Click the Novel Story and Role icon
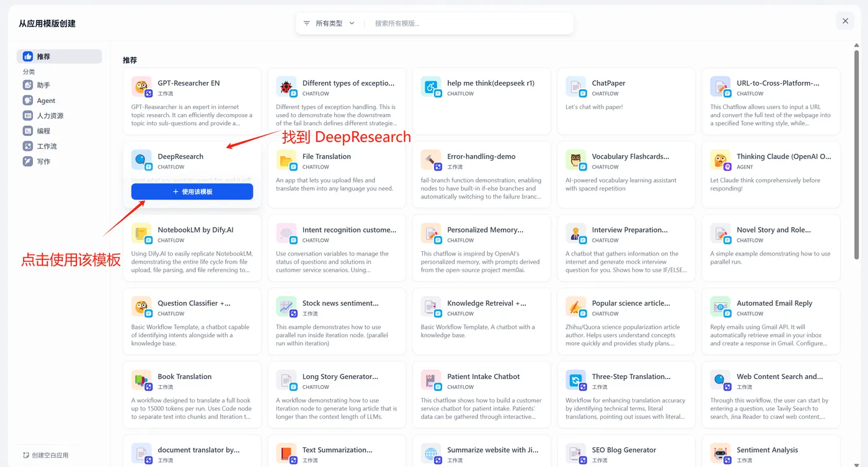The width and height of the screenshot is (868, 467). pos(720,233)
